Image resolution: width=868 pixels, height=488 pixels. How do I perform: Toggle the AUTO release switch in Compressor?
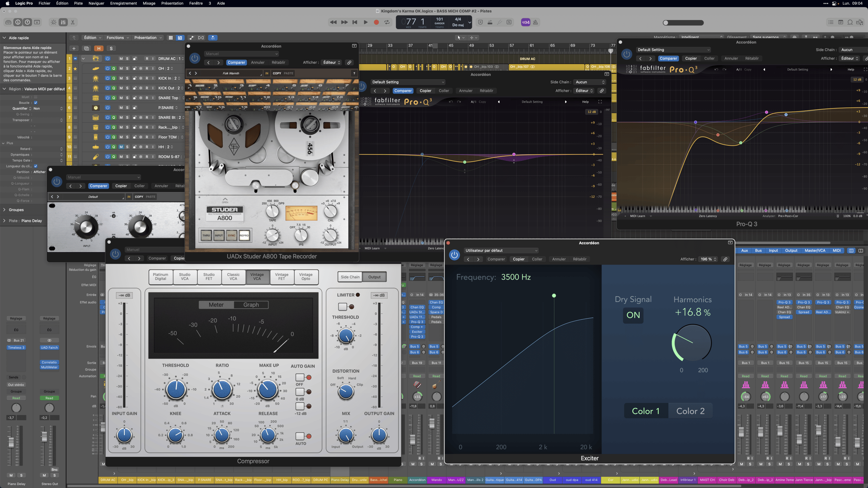(300, 436)
